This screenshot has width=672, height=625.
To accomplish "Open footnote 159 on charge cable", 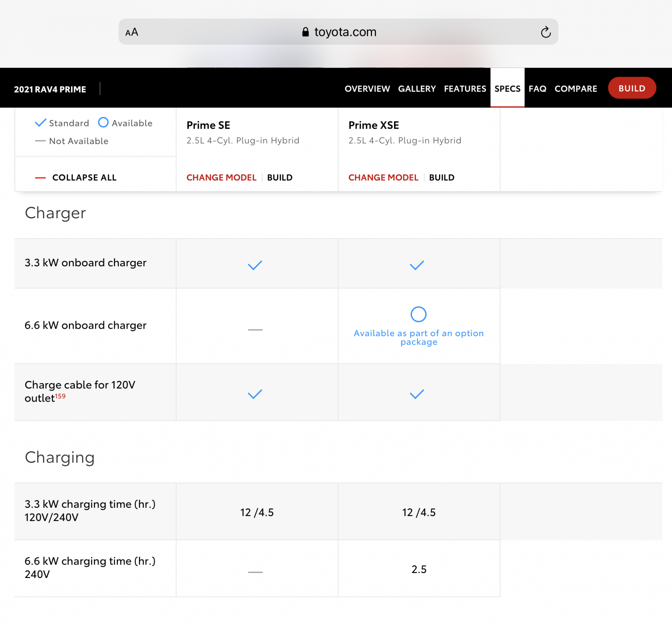I will point(60,396).
